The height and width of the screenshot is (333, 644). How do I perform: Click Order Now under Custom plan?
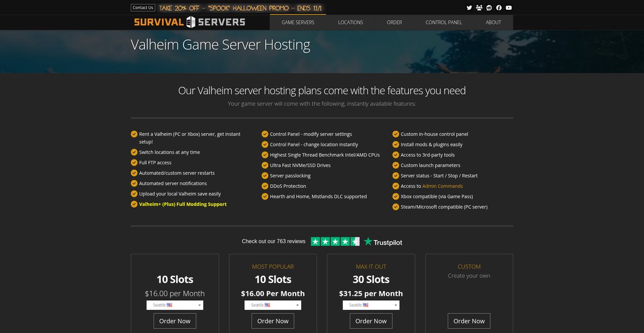pos(469,321)
